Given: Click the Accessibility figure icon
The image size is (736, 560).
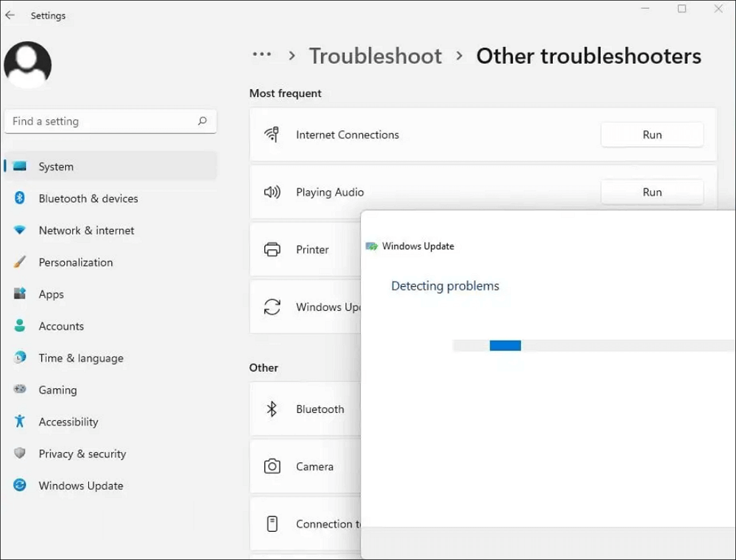Looking at the screenshot, I should [x=20, y=422].
